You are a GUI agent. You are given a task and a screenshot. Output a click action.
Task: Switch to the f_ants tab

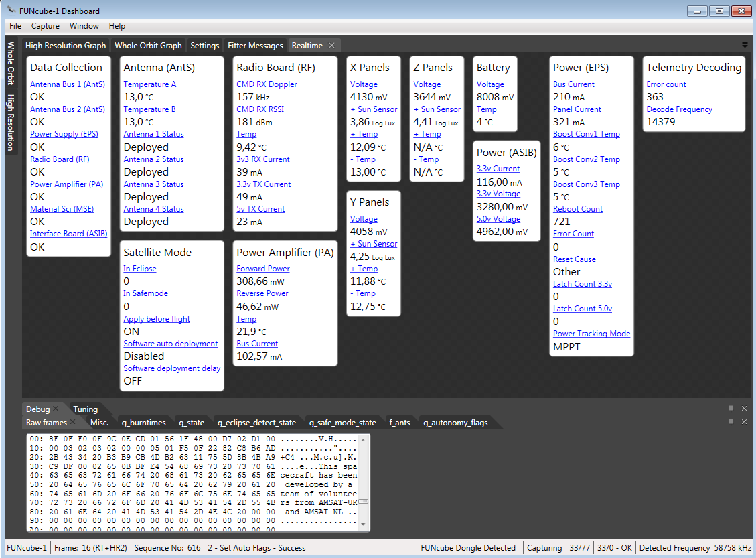click(x=400, y=423)
